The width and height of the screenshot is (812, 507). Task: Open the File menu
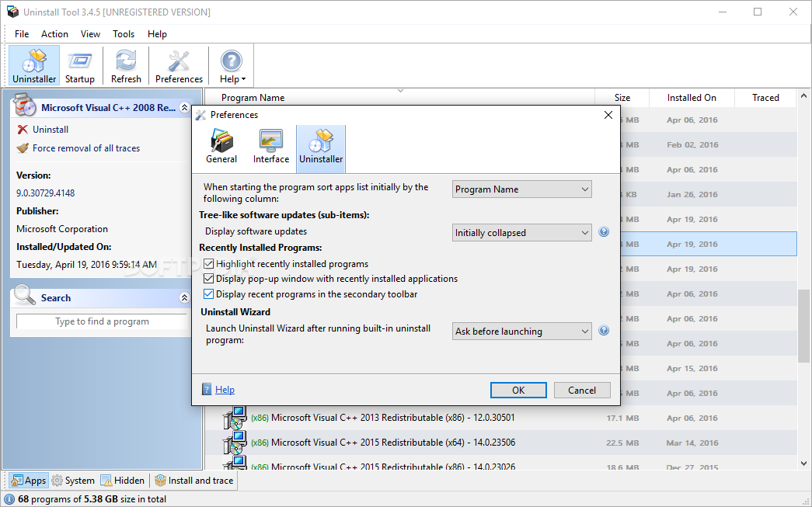pyautogui.click(x=22, y=34)
